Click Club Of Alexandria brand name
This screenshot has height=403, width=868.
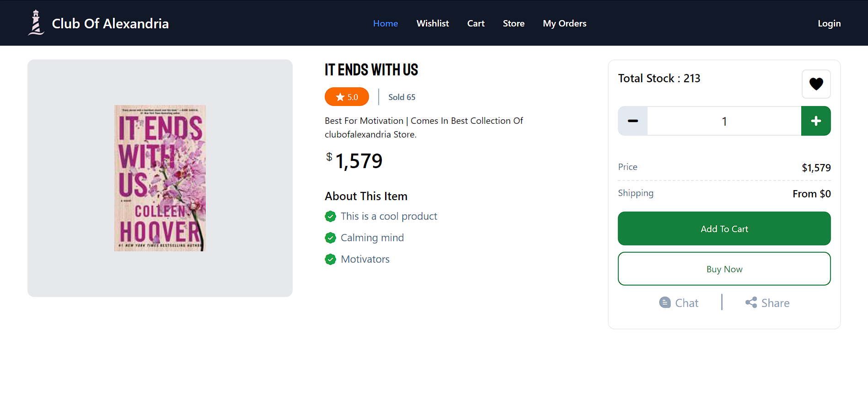tap(110, 23)
